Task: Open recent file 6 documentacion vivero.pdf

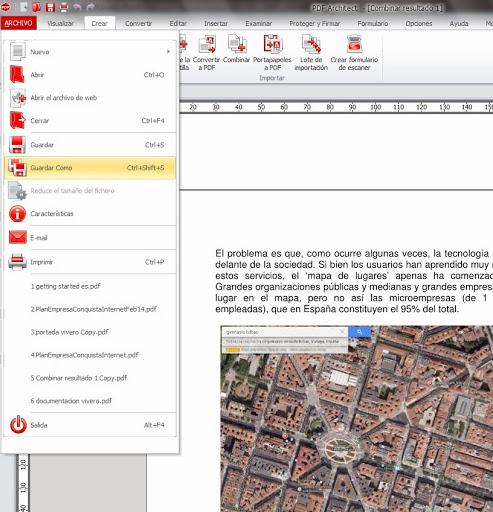Action: (x=71, y=401)
